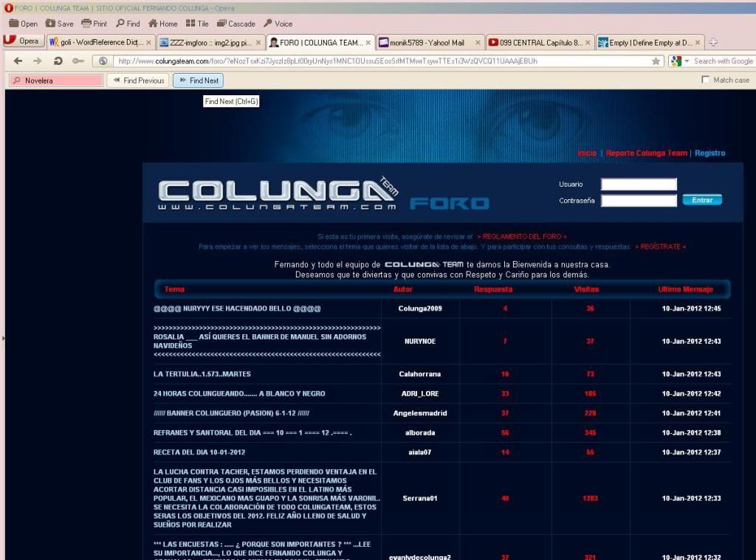Expand the Google search engine dropdown
Viewport: 756px width, 560px height.
coord(687,61)
